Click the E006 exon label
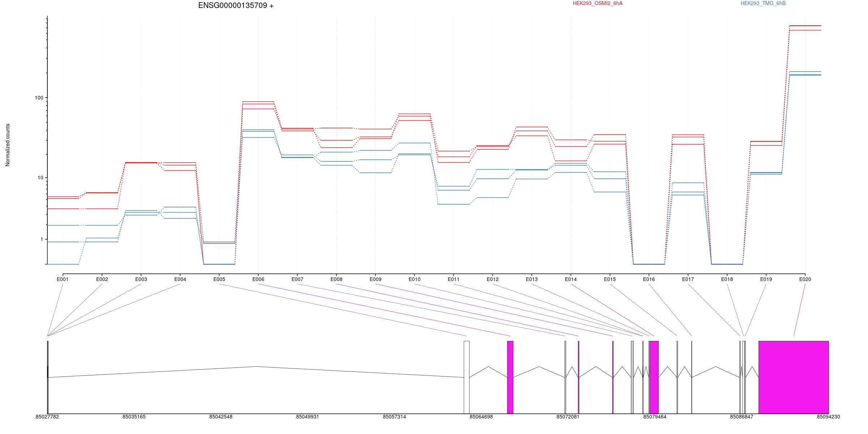 (258, 279)
